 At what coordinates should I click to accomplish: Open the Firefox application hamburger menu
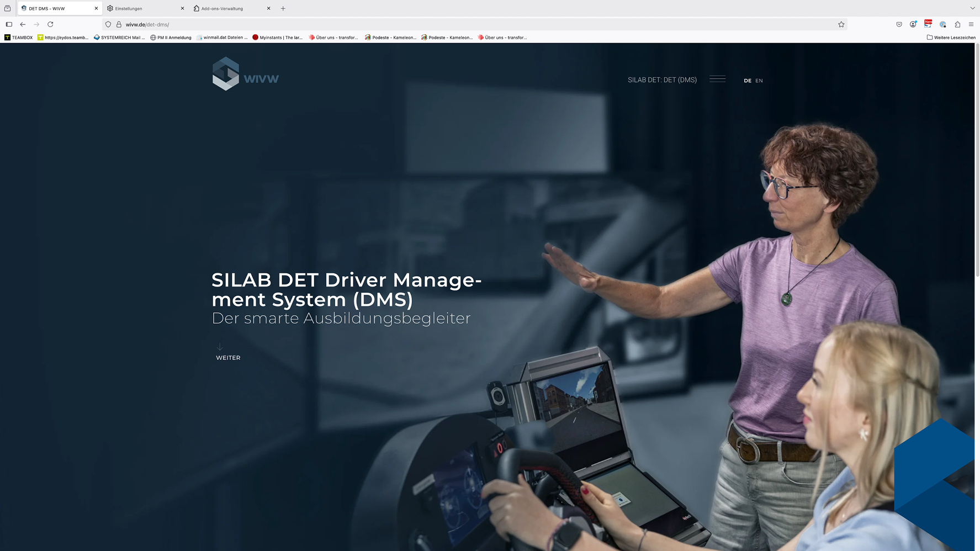tap(971, 24)
